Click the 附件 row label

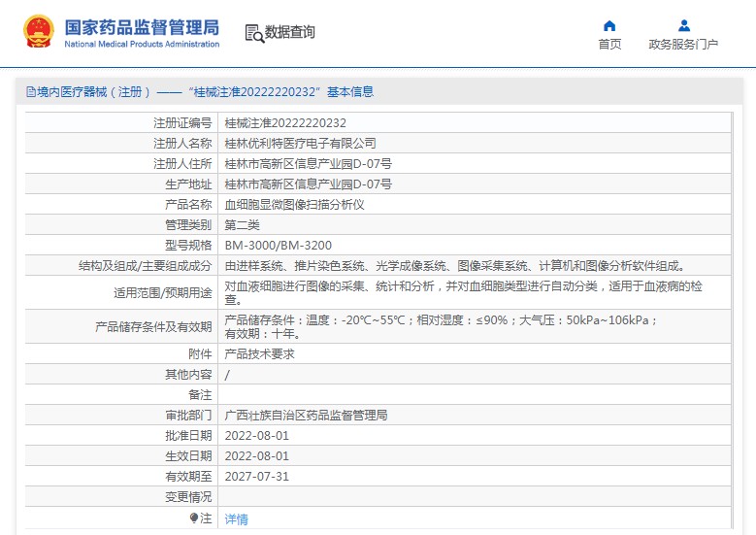[x=200, y=354]
